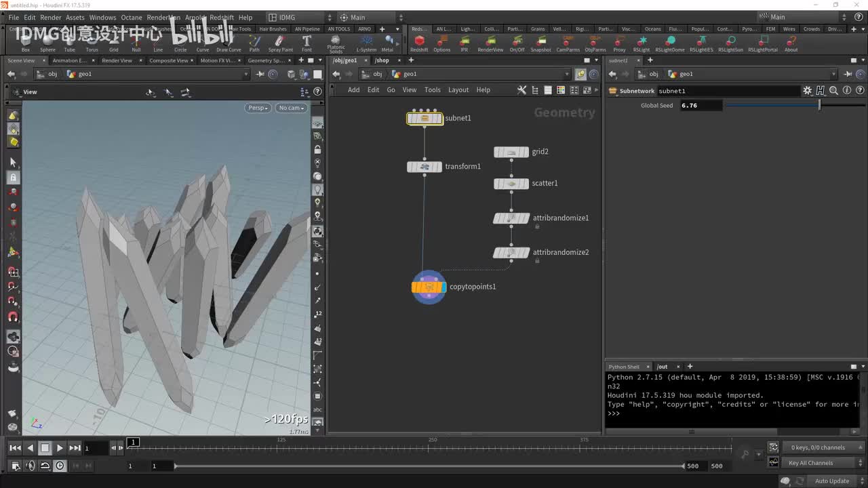Viewport: 868px width, 488px height.
Task: Click the Redshift shelf tool icon
Action: tap(419, 42)
